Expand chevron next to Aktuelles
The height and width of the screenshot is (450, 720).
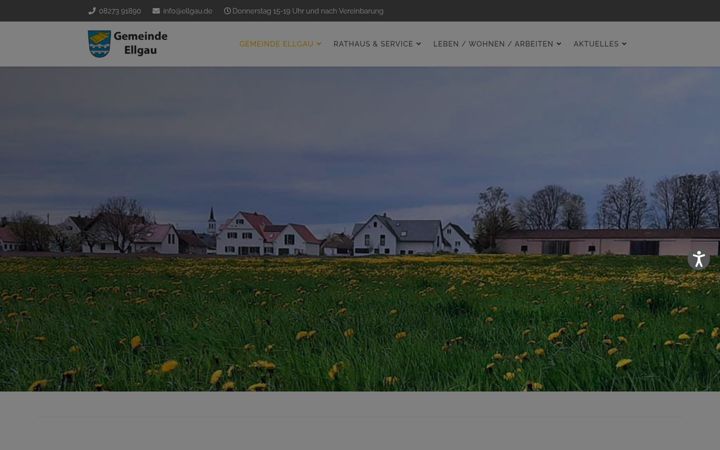pyautogui.click(x=624, y=44)
